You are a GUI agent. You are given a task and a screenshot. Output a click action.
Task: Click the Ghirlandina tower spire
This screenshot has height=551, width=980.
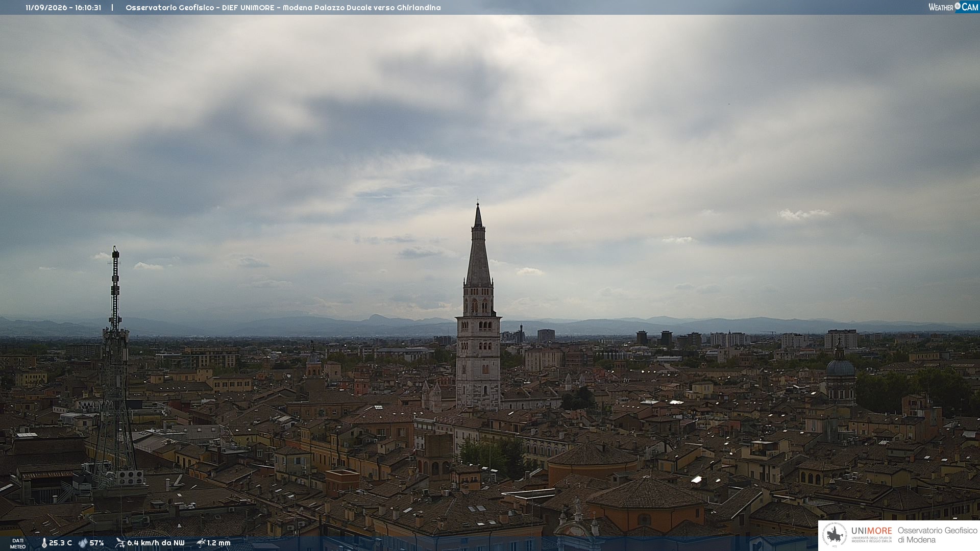[478, 244]
